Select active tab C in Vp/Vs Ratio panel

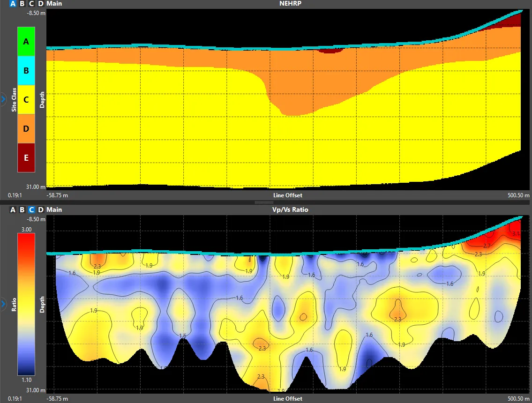coord(31,209)
